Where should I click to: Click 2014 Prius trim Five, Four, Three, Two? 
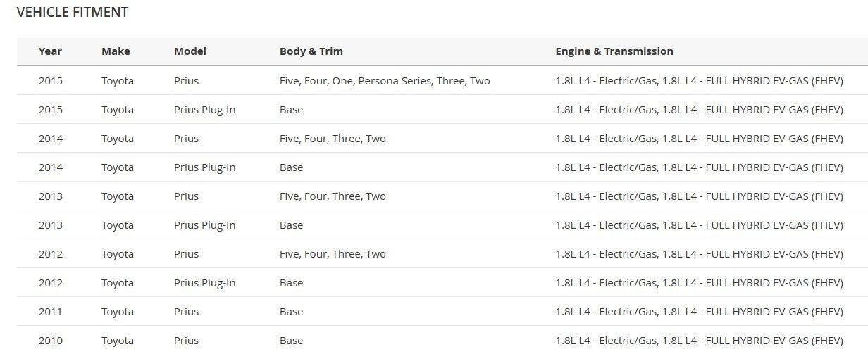(333, 139)
